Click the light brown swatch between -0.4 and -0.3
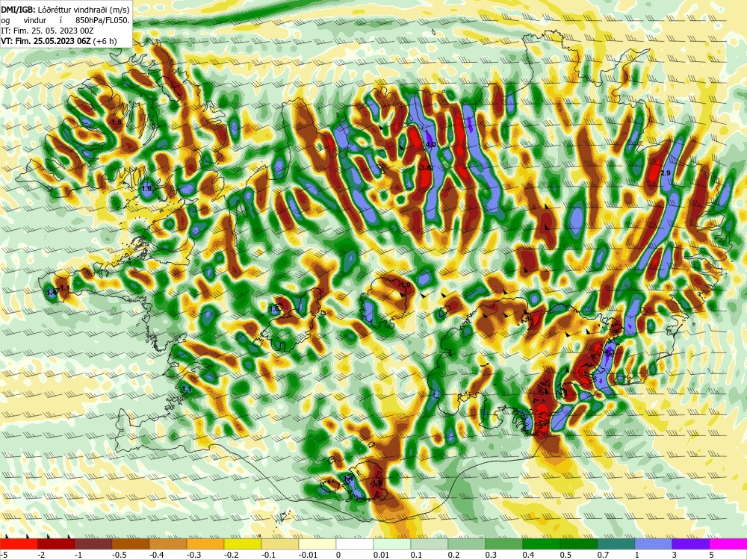 click(168, 544)
